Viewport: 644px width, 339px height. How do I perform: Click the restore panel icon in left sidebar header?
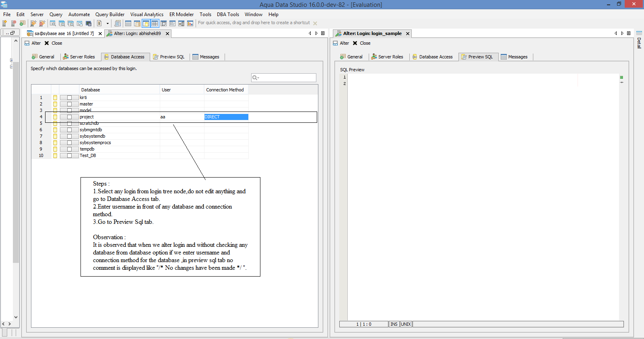pos(12,33)
